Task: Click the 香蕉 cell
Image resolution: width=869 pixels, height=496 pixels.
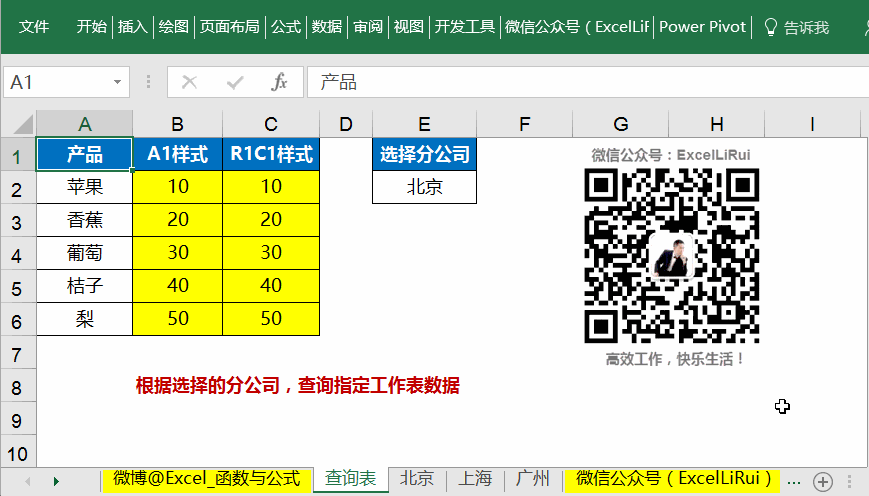Action: pos(84,220)
